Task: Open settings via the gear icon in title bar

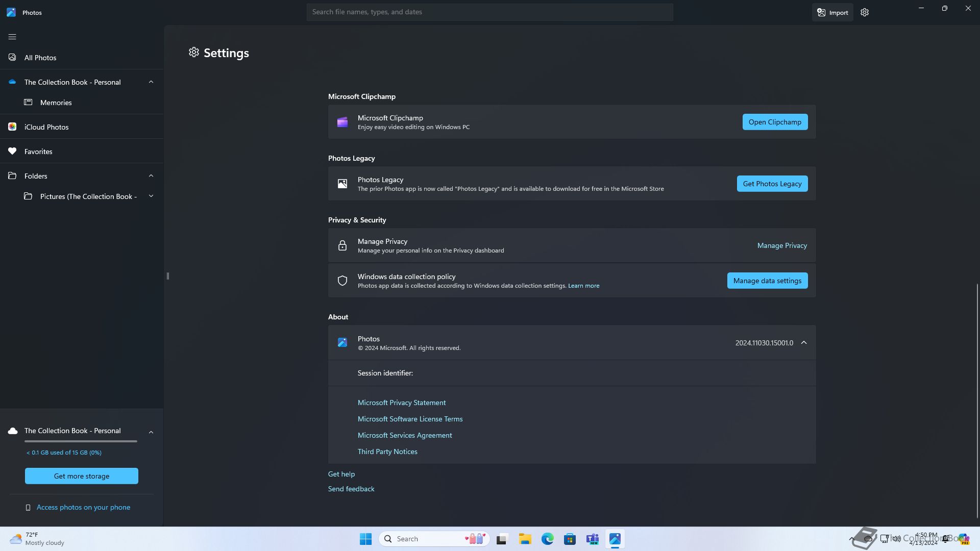Action: [865, 12]
